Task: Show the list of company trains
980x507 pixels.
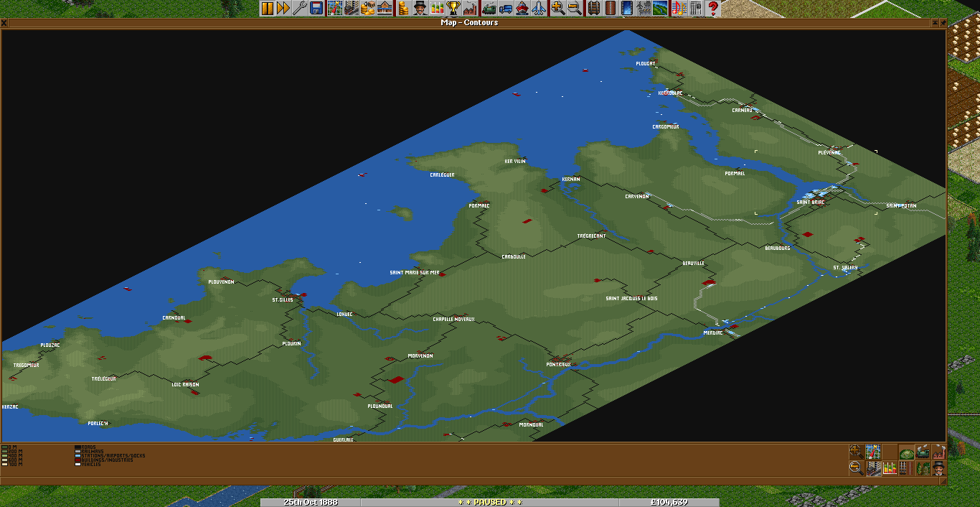Action: pos(489,8)
